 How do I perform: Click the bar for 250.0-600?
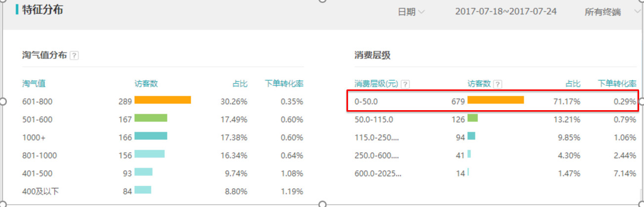point(469,154)
